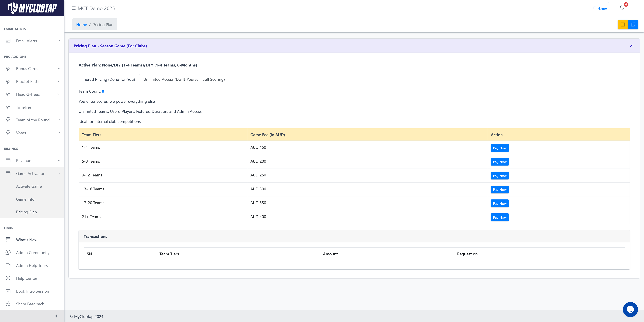Click the Home button in the top bar
Viewport: 644px width, 322px height.
pyautogui.click(x=600, y=8)
